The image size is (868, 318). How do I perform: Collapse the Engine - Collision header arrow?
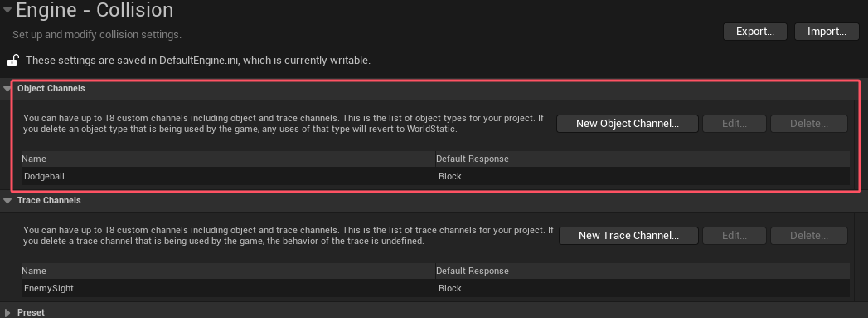coord(7,10)
